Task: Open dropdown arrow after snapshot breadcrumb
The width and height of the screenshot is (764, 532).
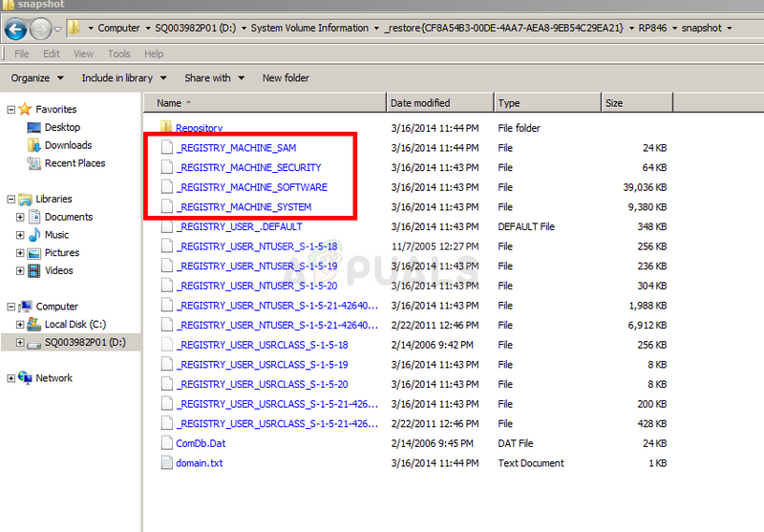Action: coord(730,29)
